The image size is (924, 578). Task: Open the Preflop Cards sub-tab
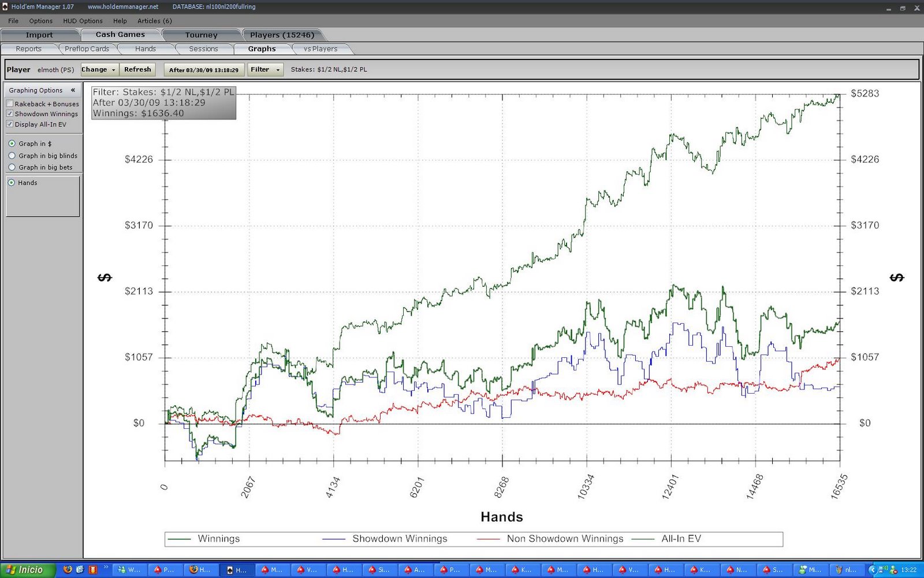pos(87,49)
